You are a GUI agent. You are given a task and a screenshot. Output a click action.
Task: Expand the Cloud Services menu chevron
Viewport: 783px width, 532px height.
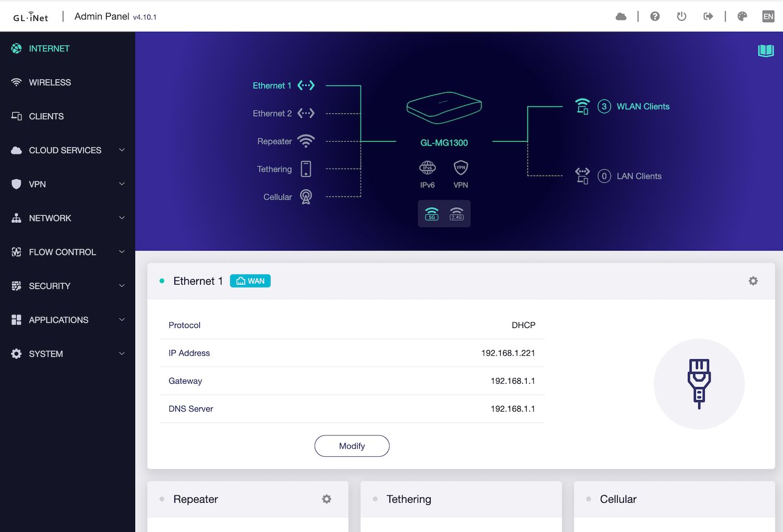point(122,150)
